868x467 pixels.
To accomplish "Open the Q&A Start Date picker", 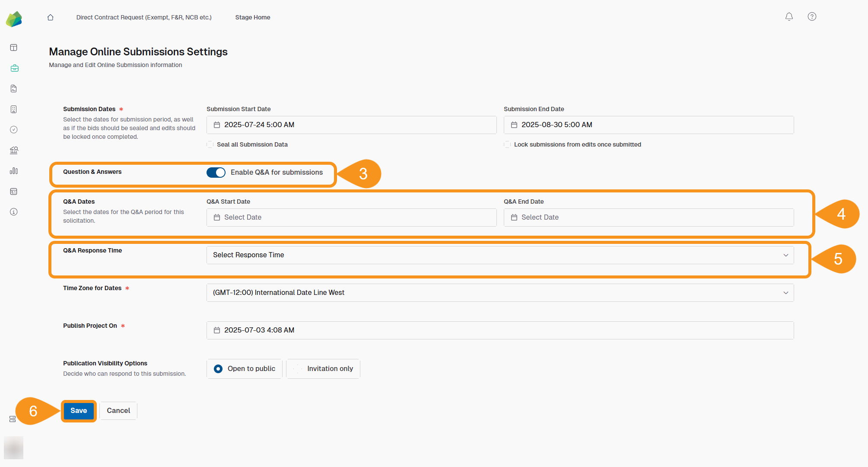I will 351,217.
